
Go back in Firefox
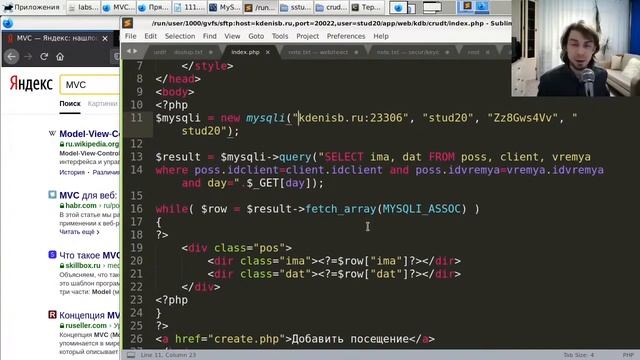click(11, 57)
